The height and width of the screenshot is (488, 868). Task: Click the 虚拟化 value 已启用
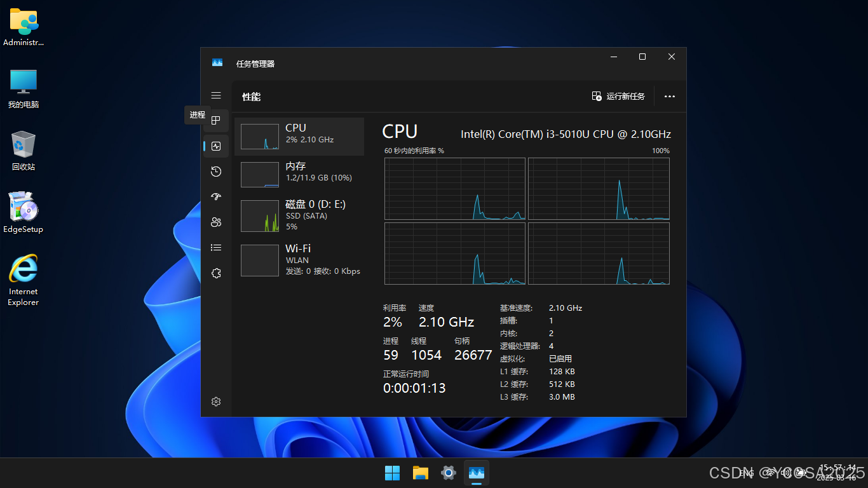(x=560, y=358)
